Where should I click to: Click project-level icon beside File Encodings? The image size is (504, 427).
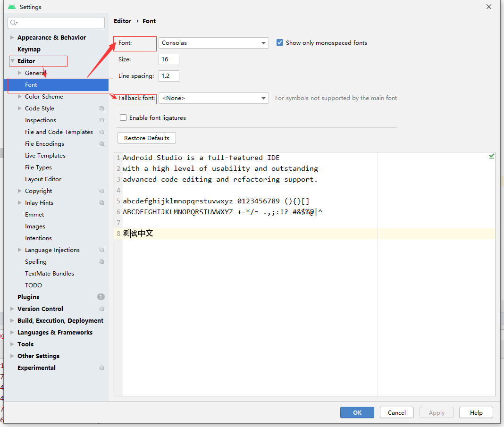pos(101,143)
